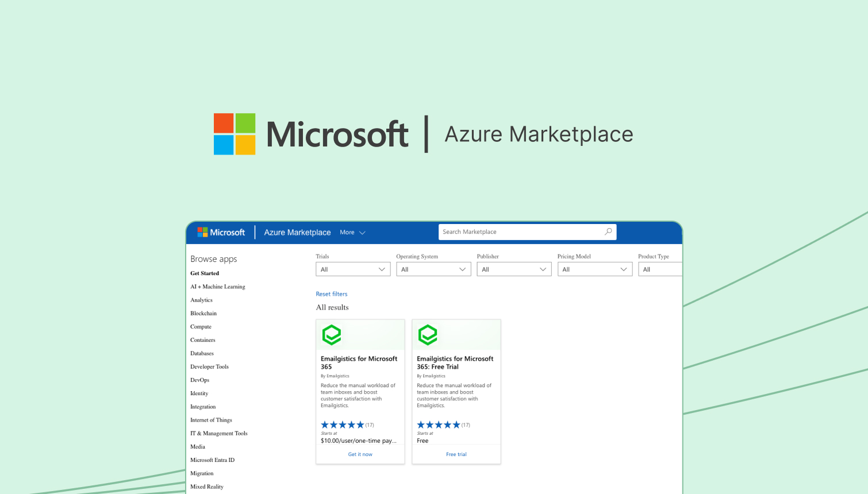Select IT & Management Tools category
The height and width of the screenshot is (494, 868).
(219, 433)
